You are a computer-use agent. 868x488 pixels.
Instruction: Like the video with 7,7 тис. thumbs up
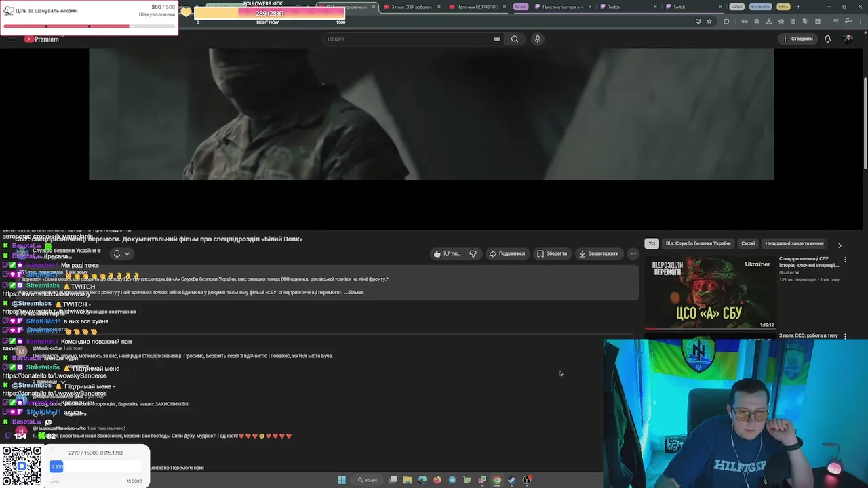pyautogui.click(x=447, y=253)
